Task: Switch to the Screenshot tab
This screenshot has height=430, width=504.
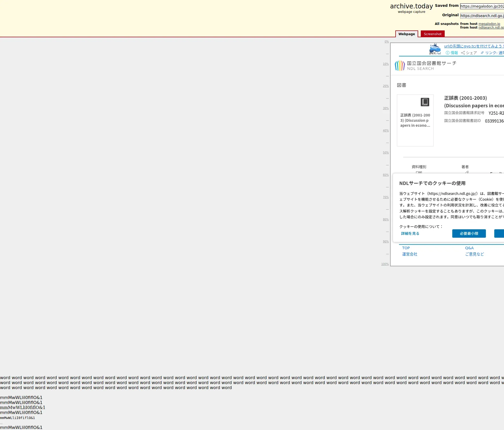Action: coord(432,34)
